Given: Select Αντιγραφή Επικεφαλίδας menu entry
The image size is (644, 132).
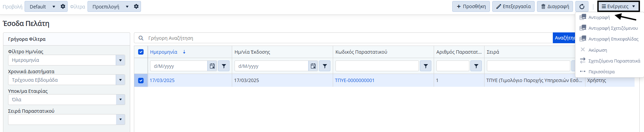Looking at the screenshot, I should tap(613, 39).
